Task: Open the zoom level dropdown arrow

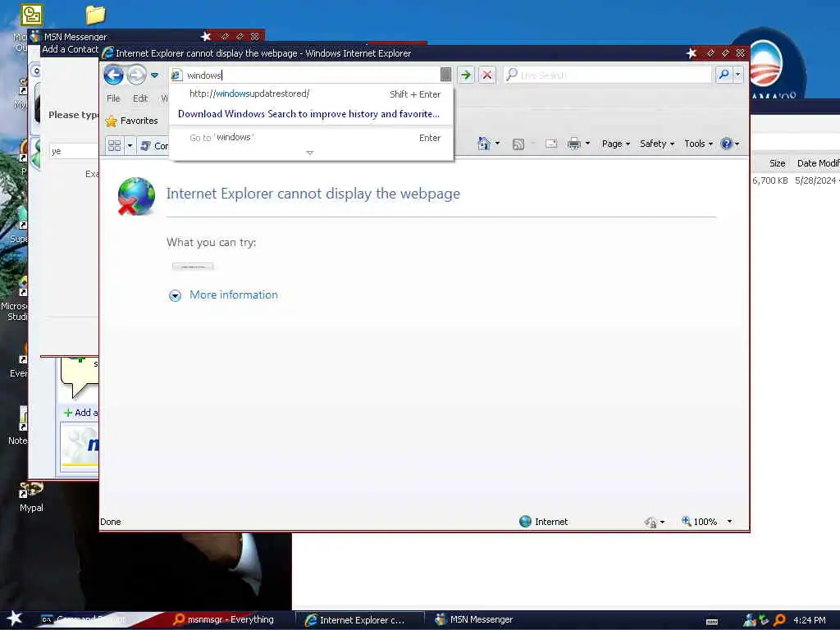Action: (729, 521)
